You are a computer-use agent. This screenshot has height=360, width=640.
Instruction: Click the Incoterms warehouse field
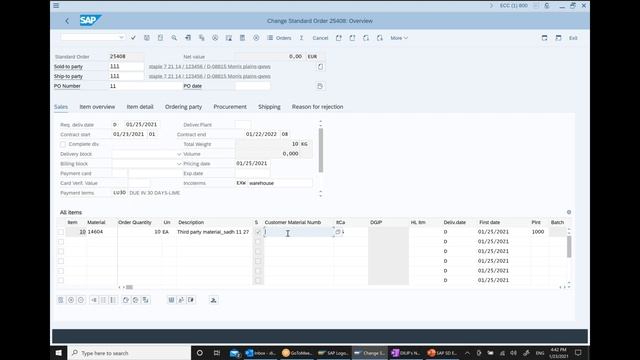coord(280,183)
